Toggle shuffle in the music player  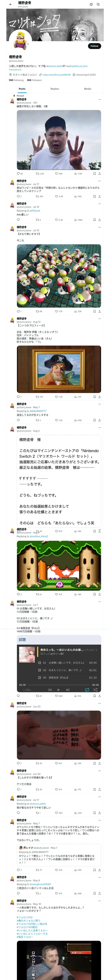coord(95,689)
